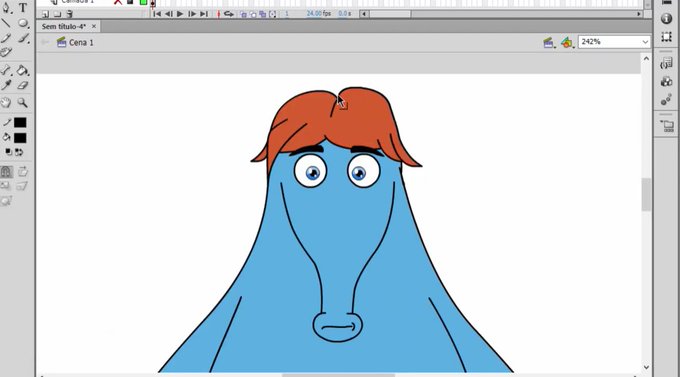Create a new layer folder
Image resolution: width=680 pixels, height=377 pixels.
click(x=57, y=14)
